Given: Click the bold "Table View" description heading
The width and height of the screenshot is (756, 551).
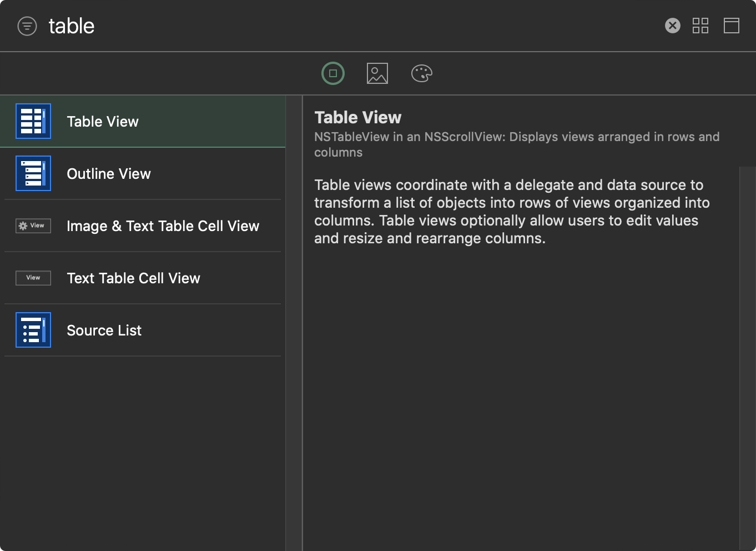Looking at the screenshot, I should pyautogui.click(x=358, y=118).
